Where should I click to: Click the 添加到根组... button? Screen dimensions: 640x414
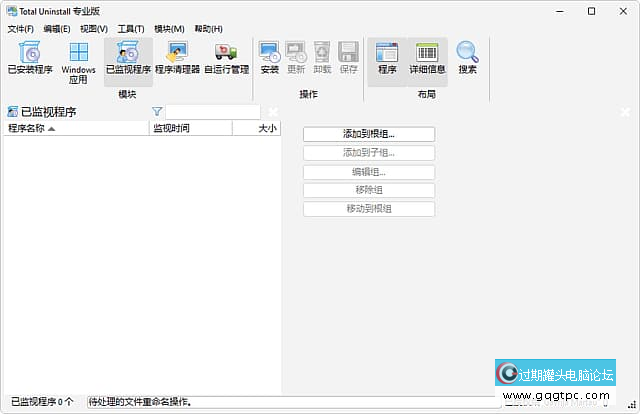[368, 134]
